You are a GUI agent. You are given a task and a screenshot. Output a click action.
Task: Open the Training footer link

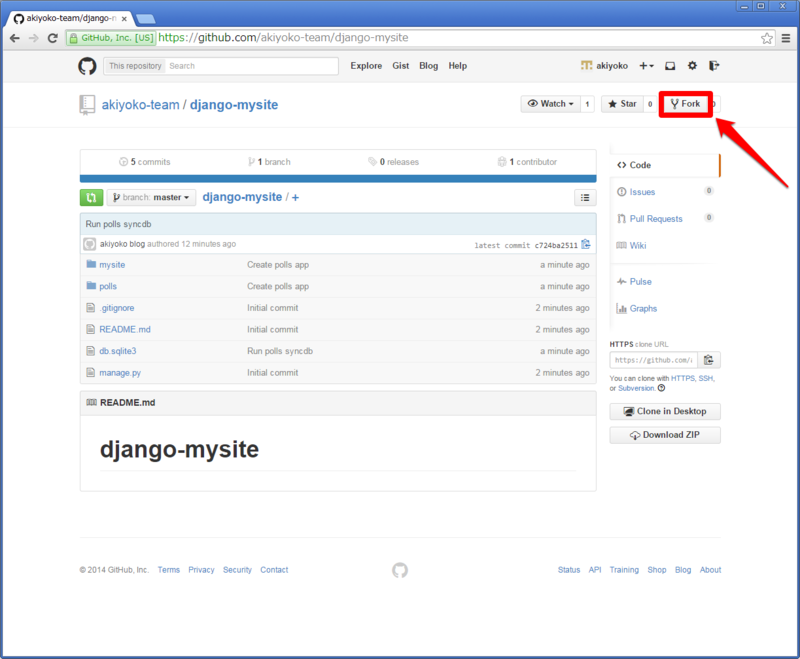[x=624, y=570]
